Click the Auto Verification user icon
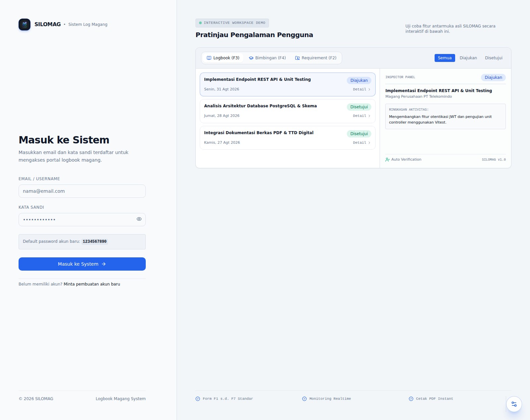The image size is (530, 420). click(387, 160)
